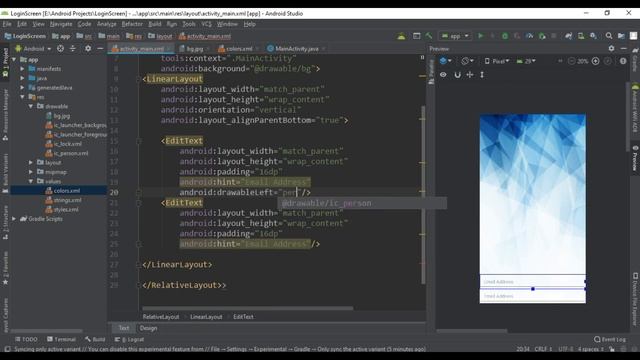Screen dimensions: 640x360
Task: Open the Terminal tool window
Action: 61,339
